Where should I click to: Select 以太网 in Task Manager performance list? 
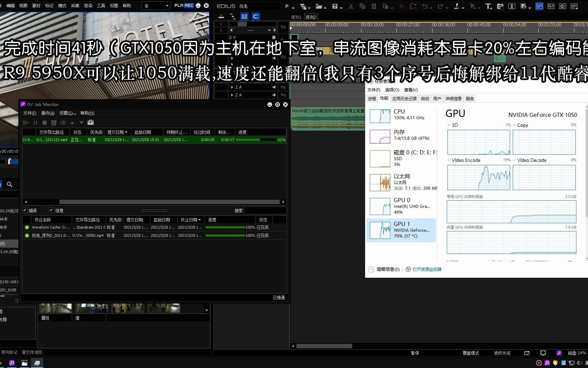pos(401,182)
